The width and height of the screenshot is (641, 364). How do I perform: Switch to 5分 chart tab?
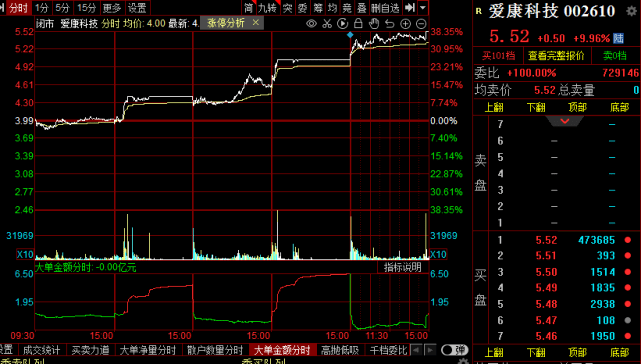(x=63, y=7)
